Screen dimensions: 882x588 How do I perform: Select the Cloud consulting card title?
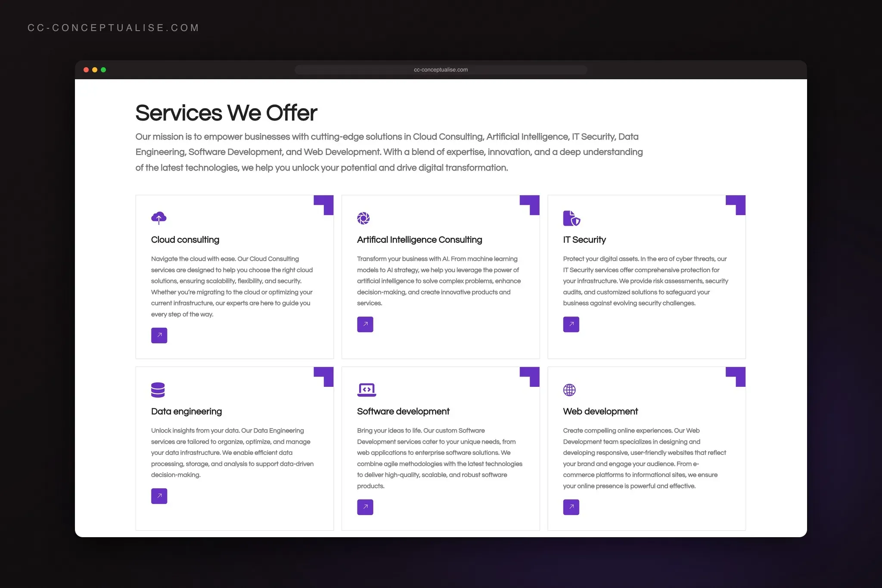[185, 240]
